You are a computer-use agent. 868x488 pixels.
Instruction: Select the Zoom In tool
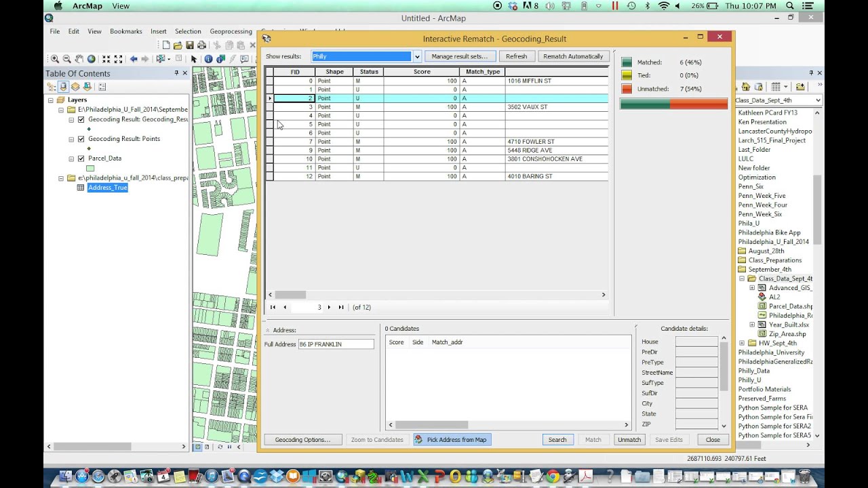[x=55, y=59]
